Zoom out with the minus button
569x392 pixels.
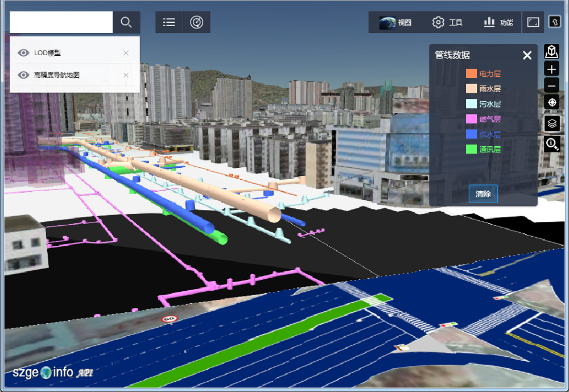click(x=551, y=86)
